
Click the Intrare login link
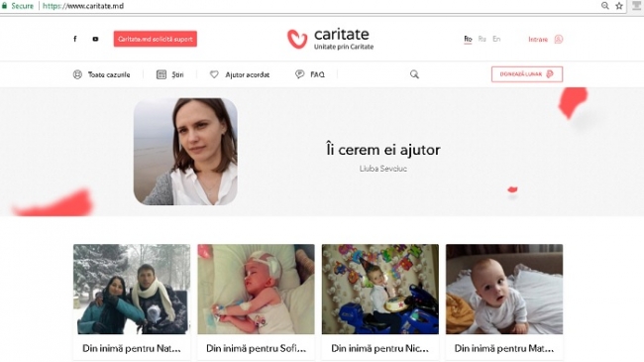point(538,40)
